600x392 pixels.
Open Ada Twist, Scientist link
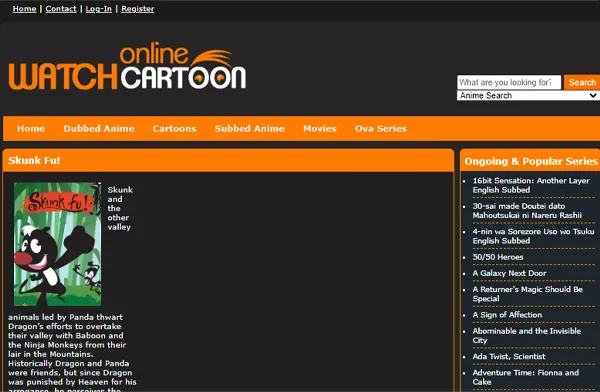[509, 356]
